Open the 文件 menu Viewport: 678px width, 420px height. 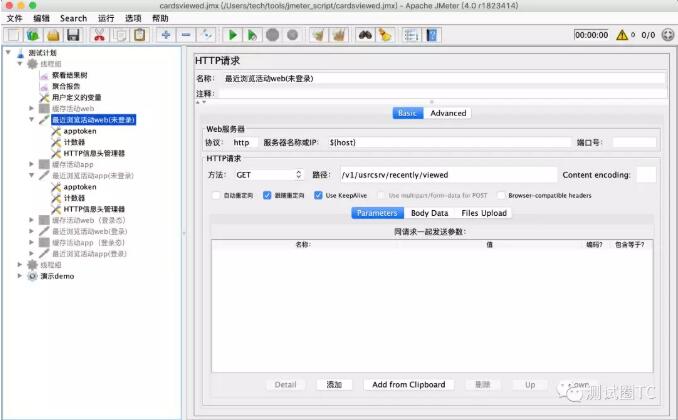pos(14,18)
